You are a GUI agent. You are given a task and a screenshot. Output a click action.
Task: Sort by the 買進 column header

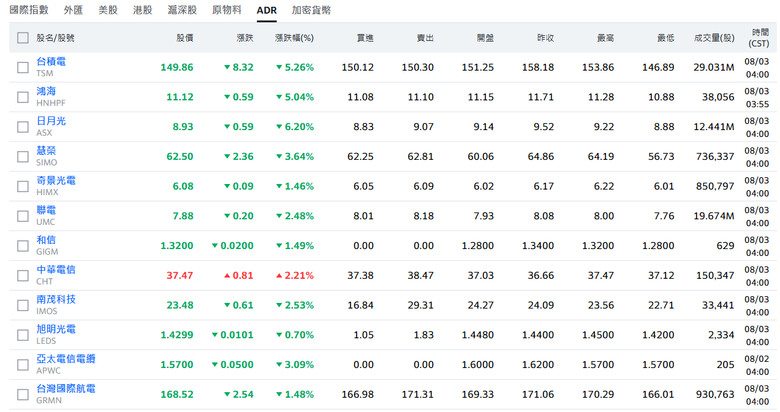pyautogui.click(x=365, y=38)
